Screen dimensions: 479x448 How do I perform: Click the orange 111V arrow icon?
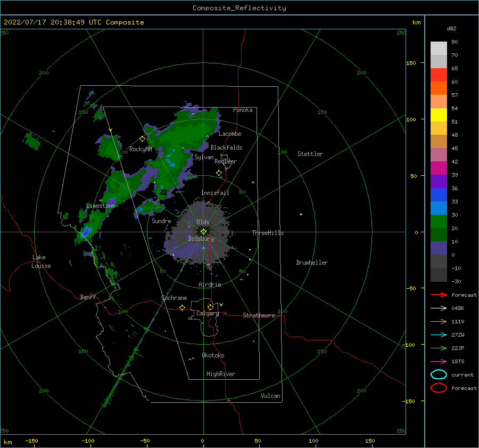439,321
